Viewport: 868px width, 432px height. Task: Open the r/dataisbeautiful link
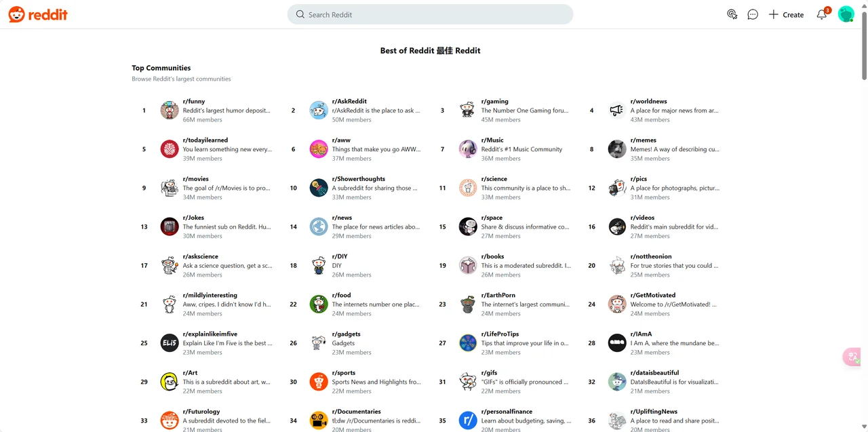[655, 372]
